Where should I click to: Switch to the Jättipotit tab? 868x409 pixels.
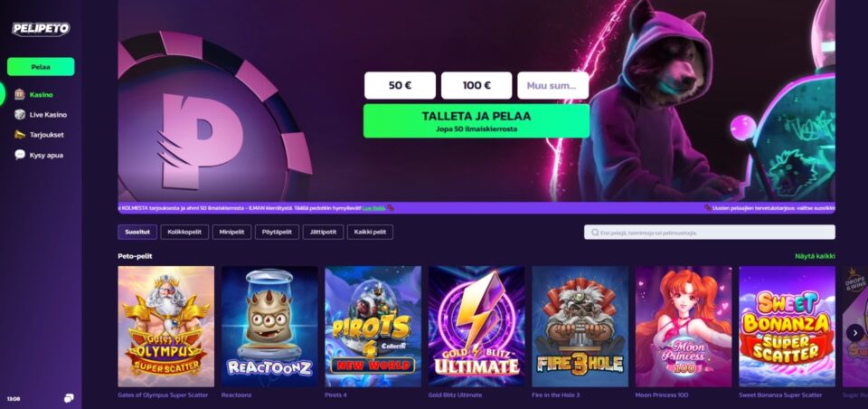tap(324, 233)
